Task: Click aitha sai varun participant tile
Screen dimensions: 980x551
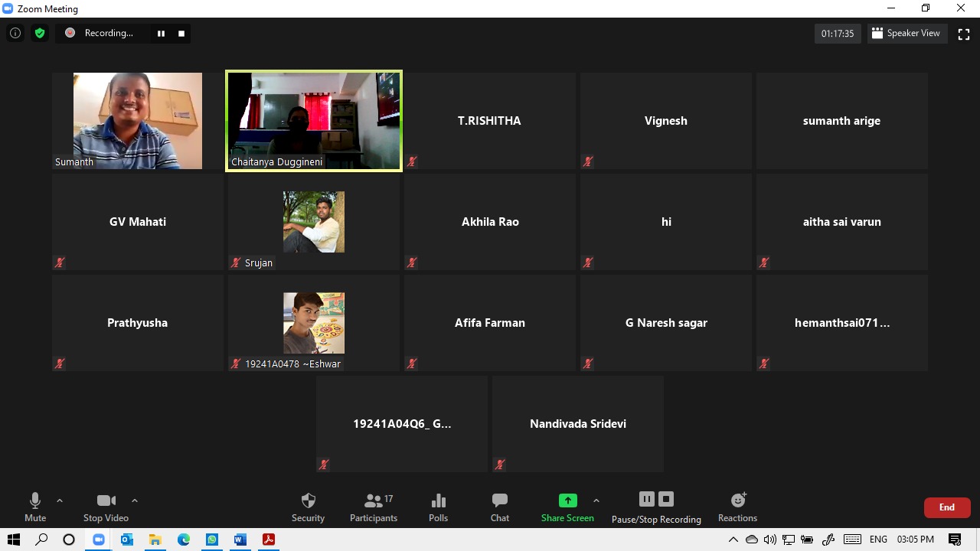Action: tap(842, 222)
